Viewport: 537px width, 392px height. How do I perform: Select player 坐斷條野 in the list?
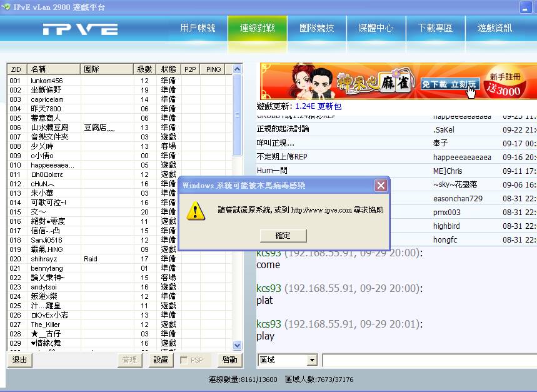[46, 90]
